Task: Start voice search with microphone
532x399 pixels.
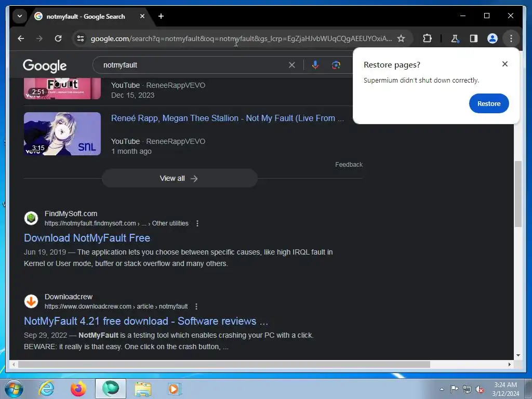Action: click(315, 65)
